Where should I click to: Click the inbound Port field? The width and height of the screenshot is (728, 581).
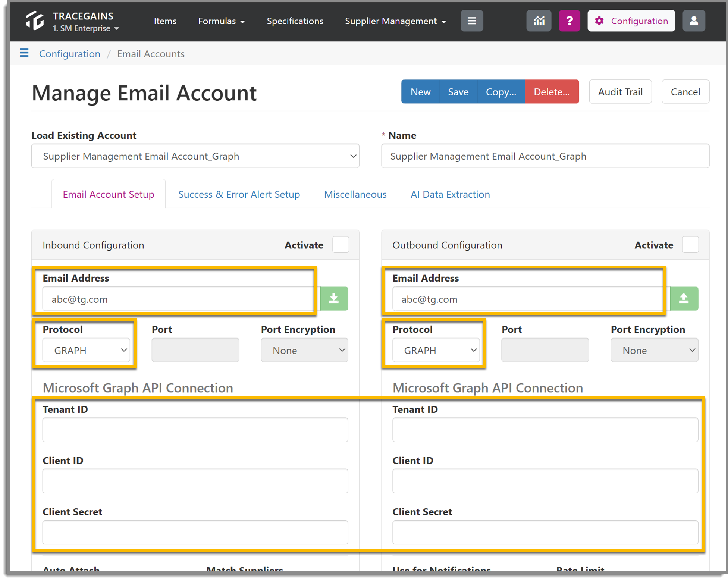(x=195, y=350)
